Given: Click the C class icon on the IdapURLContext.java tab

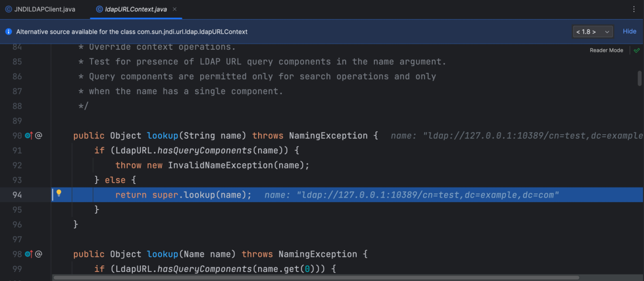Looking at the screenshot, I should pyautogui.click(x=99, y=9).
